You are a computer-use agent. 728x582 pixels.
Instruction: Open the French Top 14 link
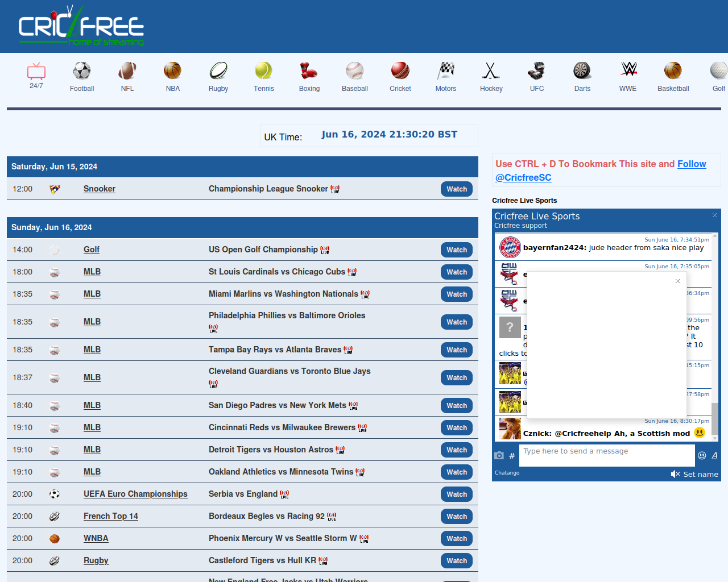point(111,516)
